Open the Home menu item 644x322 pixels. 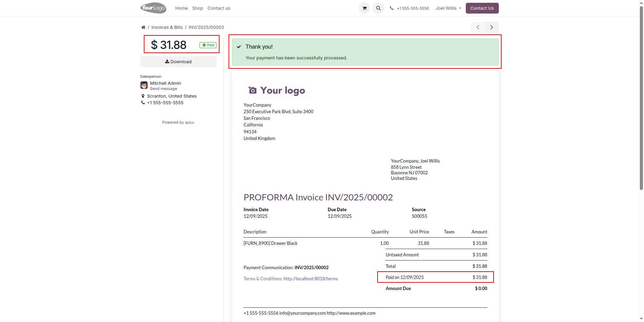pyautogui.click(x=181, y=8)
